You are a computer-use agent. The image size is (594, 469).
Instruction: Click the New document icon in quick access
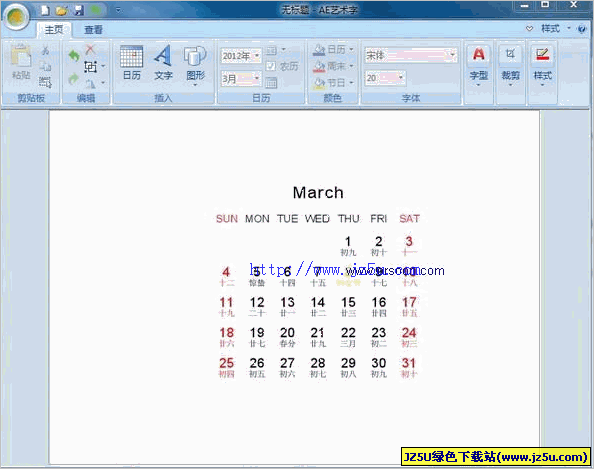point(45,10)
